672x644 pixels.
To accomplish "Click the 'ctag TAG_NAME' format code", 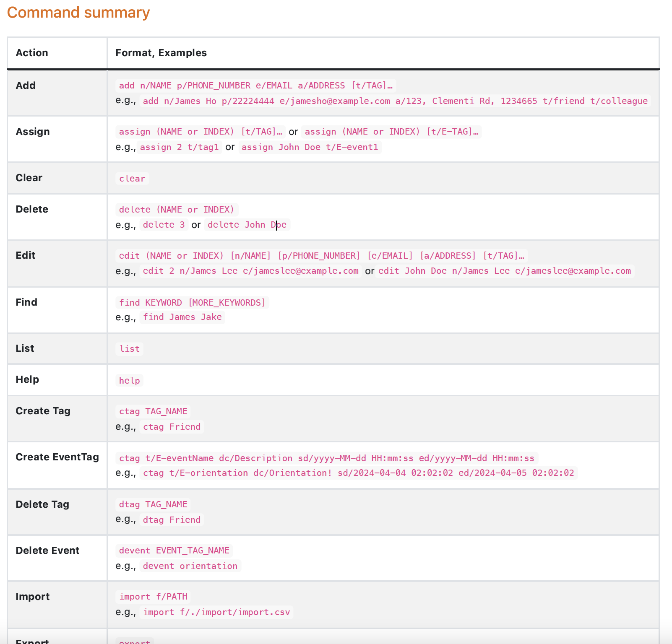I will 153,411.
